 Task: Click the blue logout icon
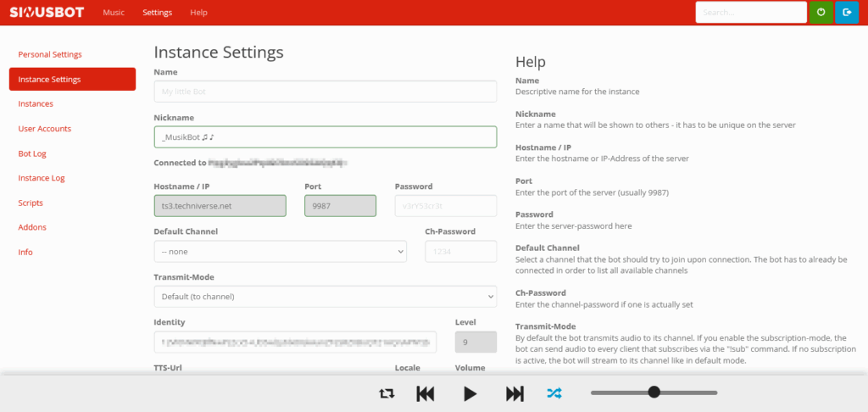846,13
